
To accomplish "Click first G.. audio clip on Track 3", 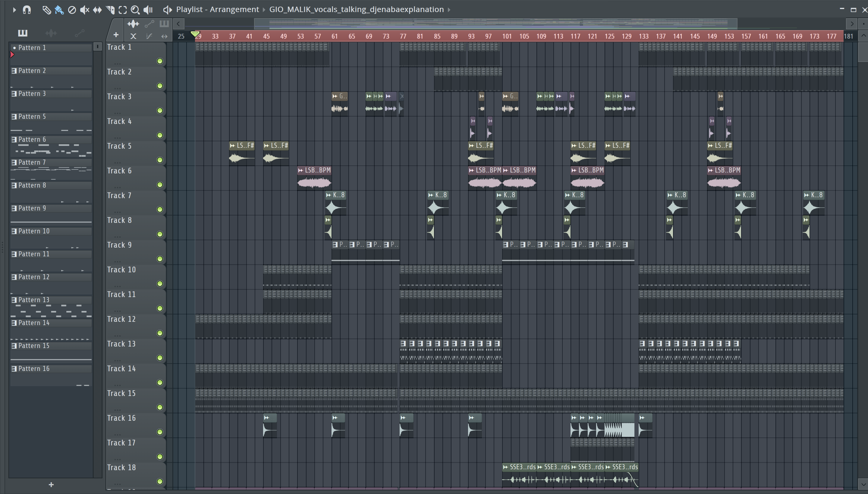I will [340, 103].
